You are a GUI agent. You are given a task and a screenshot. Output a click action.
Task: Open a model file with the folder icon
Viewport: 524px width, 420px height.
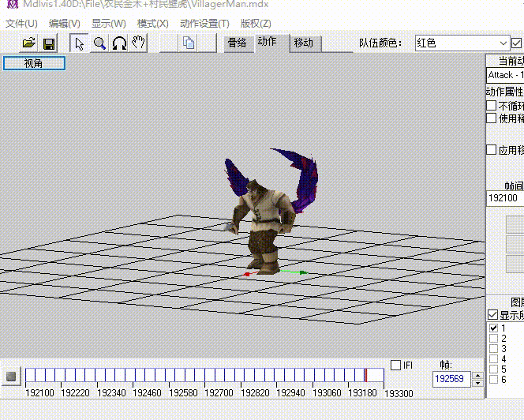[28, 43]
